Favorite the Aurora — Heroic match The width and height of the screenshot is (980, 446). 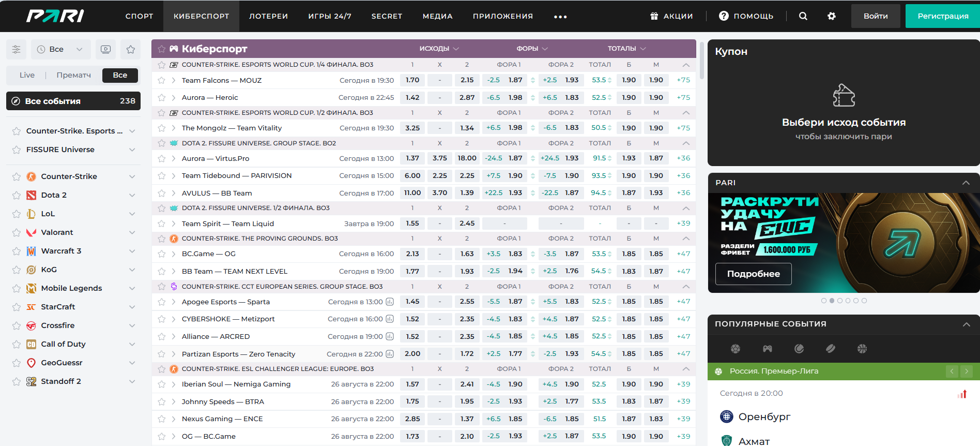pos(161,97)
